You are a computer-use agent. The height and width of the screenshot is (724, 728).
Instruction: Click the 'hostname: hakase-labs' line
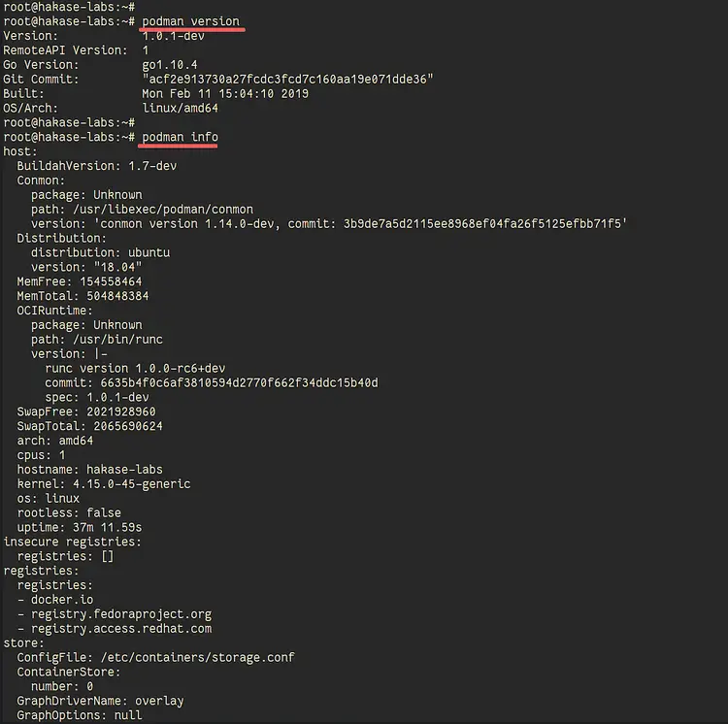(x=89, y=470)
